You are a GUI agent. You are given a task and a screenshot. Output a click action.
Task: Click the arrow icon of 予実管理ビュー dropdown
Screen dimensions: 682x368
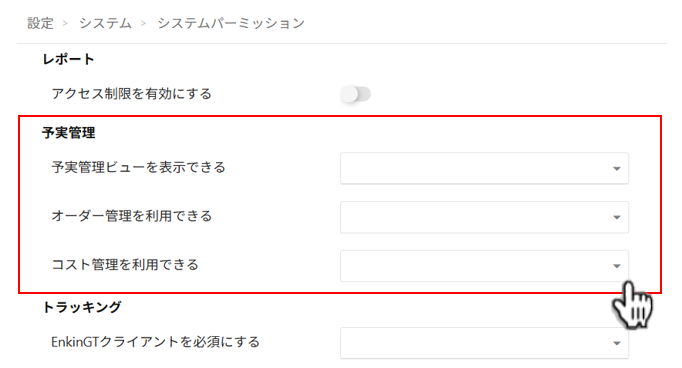pos(617,169)
